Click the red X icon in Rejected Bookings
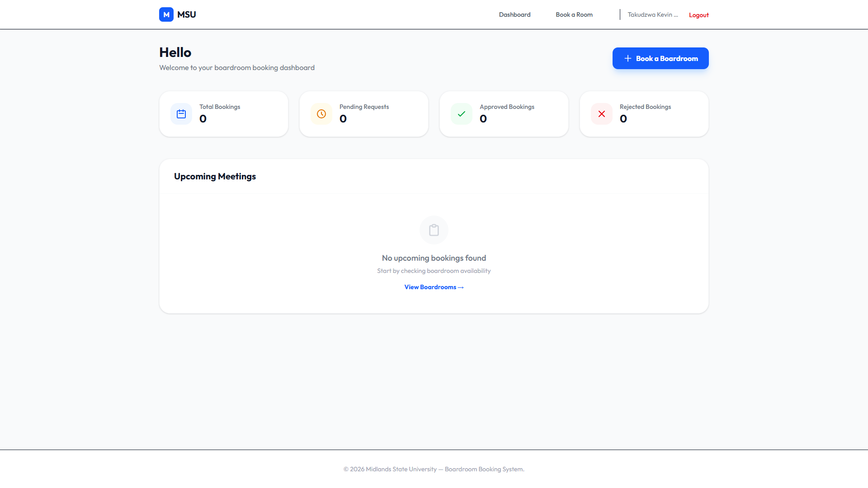This screenshot has height=488, width=868. (602, 114)
